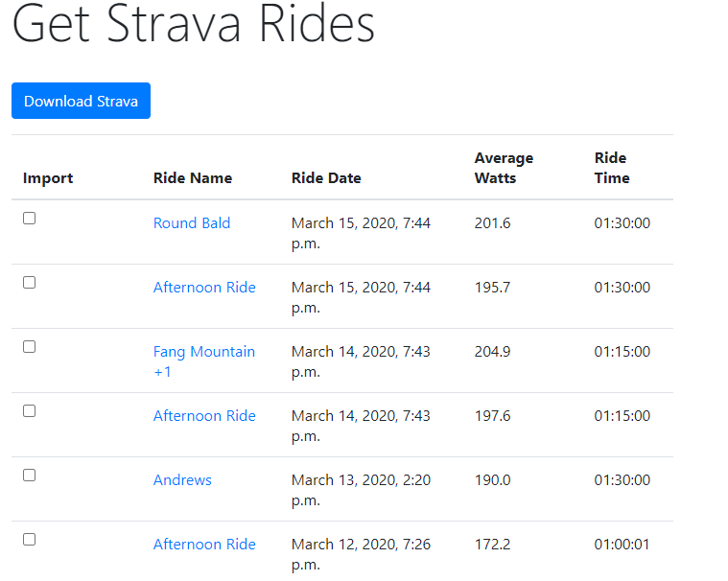Follow the Fang Mountain +1 link
728x581 pixels.
(x=203, y=352)
